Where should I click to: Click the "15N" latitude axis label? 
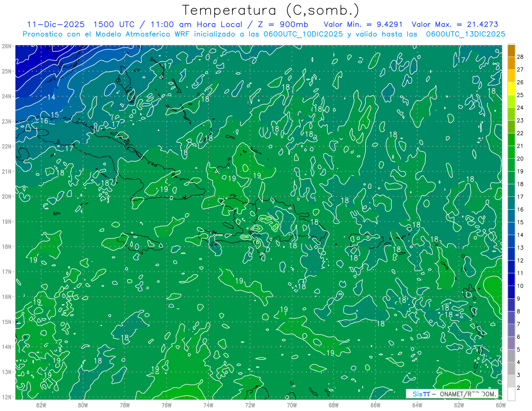click(6, 321)
